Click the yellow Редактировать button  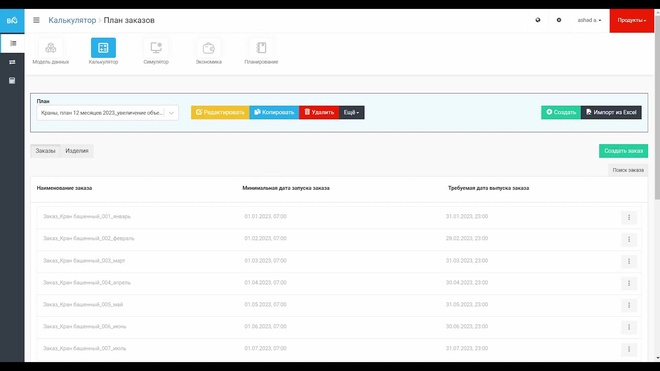(x=220, y=112)
